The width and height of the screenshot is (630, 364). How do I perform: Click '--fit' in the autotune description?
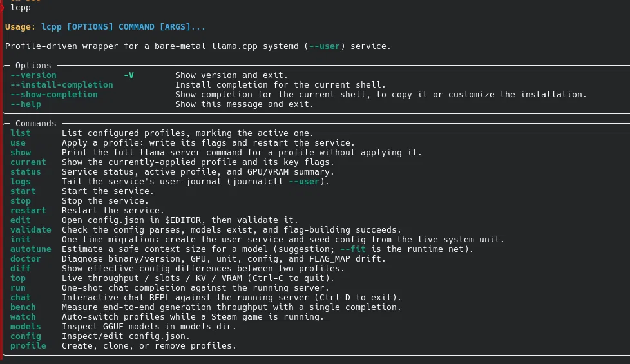[353, 249]
